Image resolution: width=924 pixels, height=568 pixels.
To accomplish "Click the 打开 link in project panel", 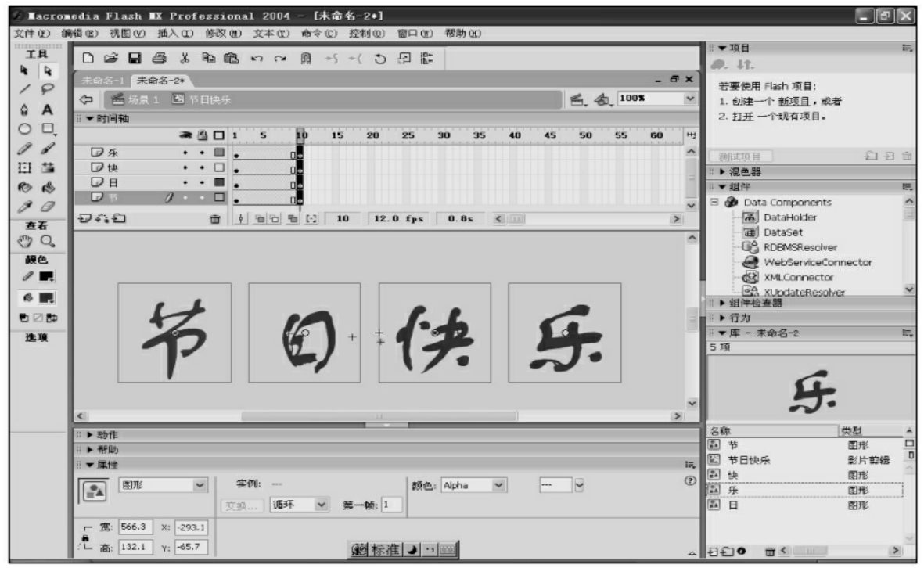I will tap(742, 117).
